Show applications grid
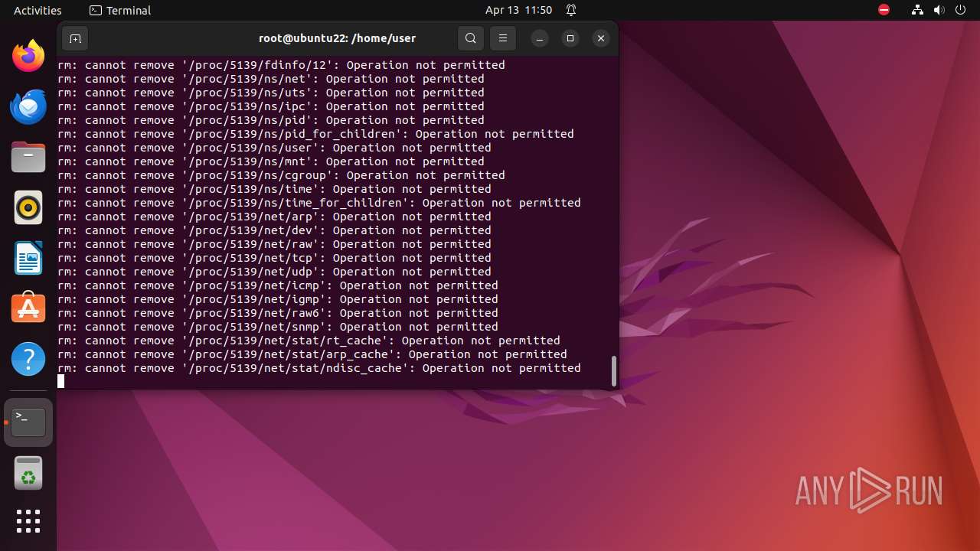 [28, 521]
